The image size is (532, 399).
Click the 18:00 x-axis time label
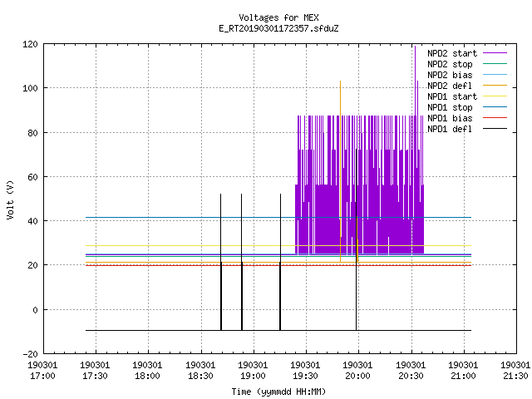pos(147,376)
